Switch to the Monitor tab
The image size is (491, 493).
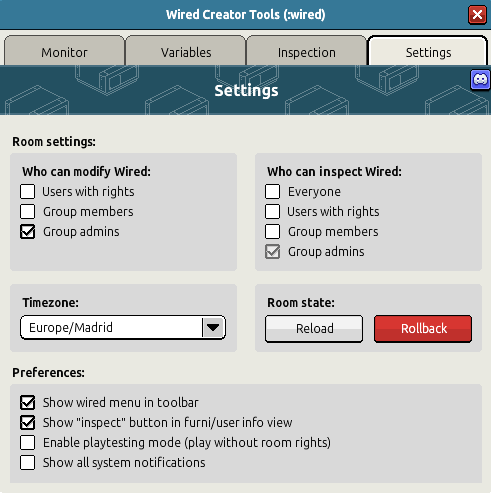coord(64,52)
